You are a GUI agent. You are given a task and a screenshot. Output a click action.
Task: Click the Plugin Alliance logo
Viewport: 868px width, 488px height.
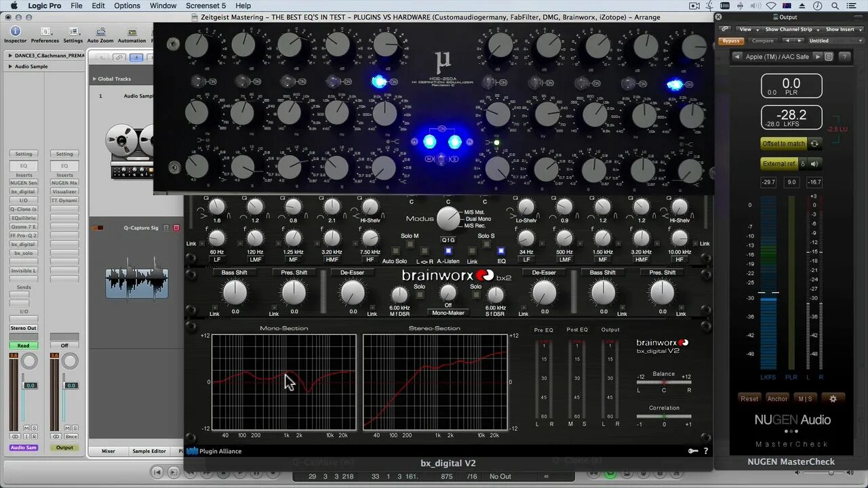click(x=214, y=451)
